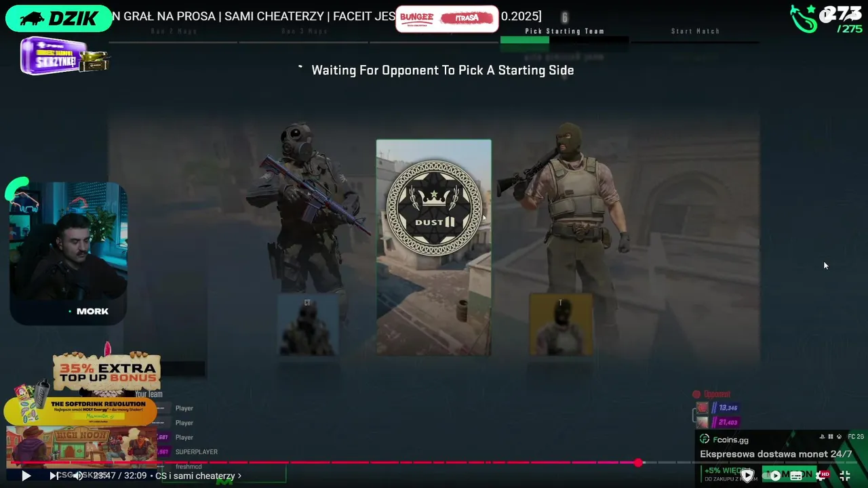
Task: Click the play button in video controls
Action: click(x=26, y=476)
